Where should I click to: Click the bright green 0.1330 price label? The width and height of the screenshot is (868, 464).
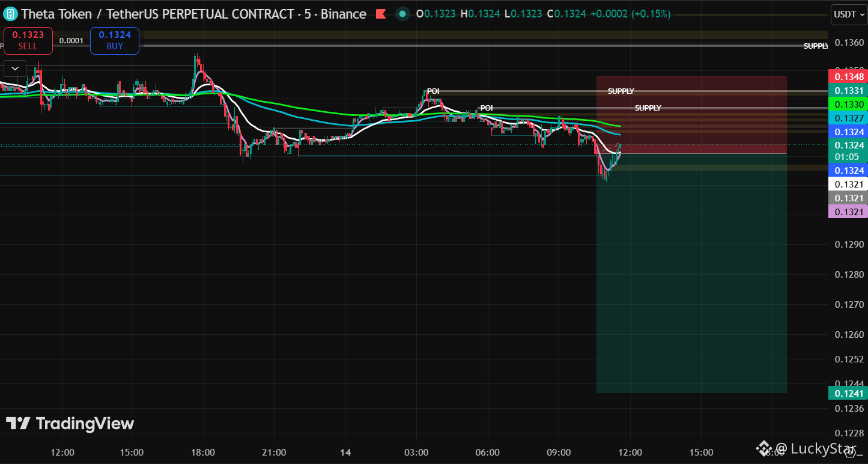848,104
